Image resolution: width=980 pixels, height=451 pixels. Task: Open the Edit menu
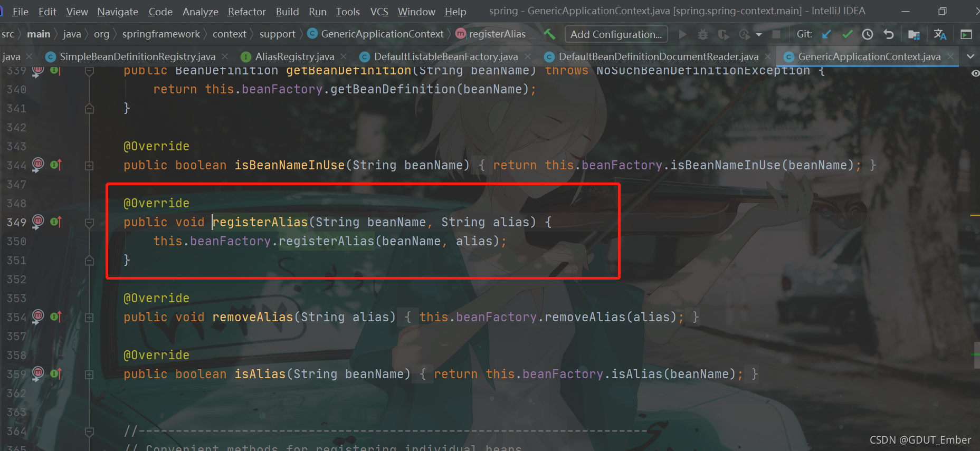(x=47, y=11)
